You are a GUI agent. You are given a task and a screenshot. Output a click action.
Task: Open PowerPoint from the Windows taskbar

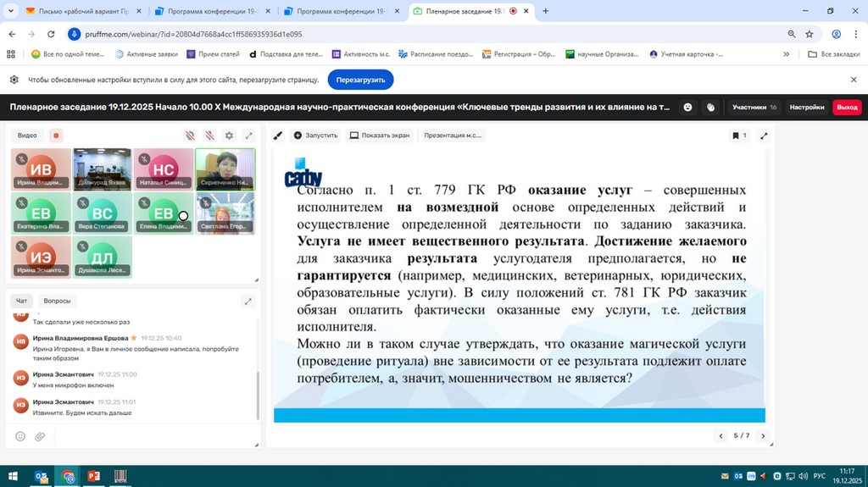94,477
